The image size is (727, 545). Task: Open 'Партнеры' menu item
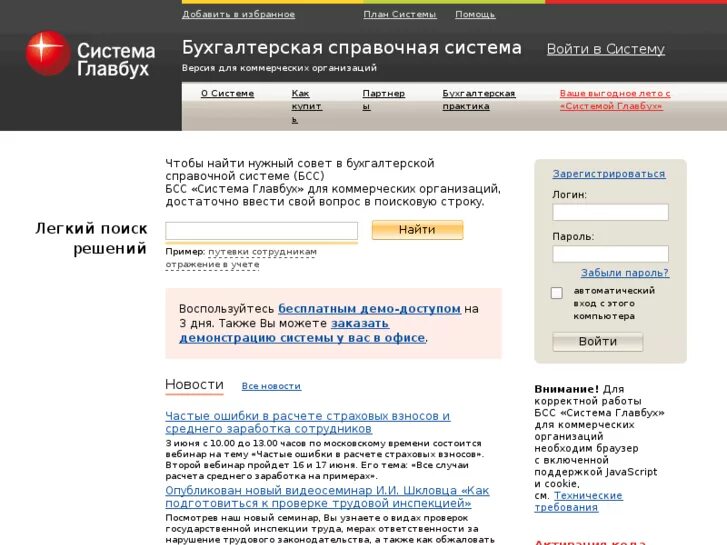point(383,100)
